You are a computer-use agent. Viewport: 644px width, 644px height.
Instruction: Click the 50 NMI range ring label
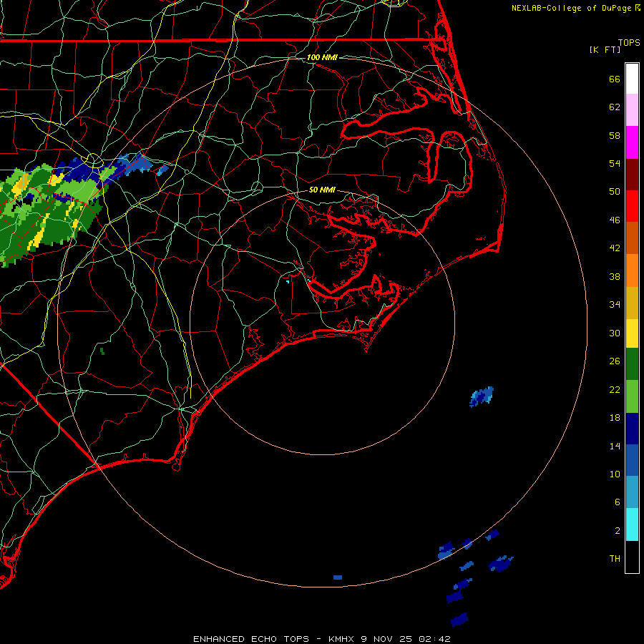(x=322, y=190)
